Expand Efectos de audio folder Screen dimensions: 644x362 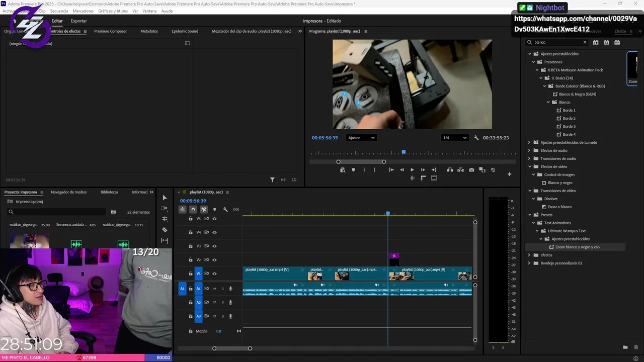[x=529, y=150]
